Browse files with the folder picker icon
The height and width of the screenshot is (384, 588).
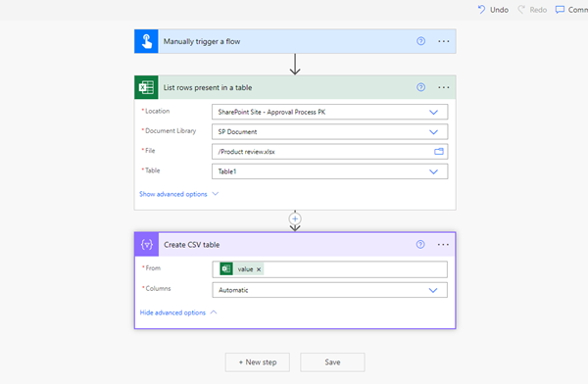(439, 152)
